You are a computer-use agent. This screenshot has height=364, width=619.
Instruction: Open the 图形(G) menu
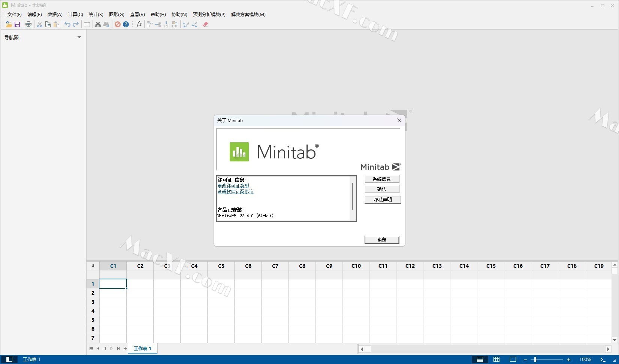pos(117,14)
